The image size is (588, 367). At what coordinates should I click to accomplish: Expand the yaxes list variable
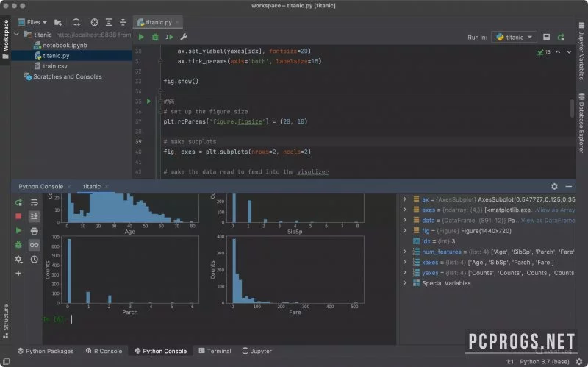[405, 273]
